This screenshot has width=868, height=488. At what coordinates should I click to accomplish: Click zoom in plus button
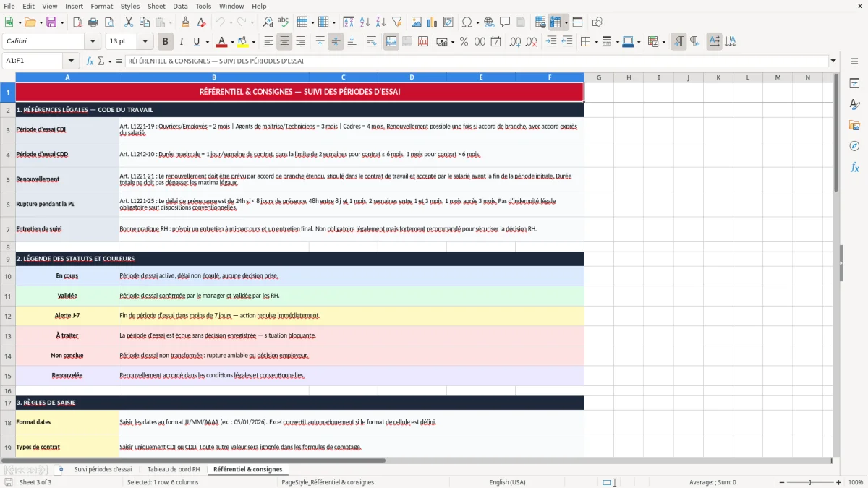tap(839, 482)
